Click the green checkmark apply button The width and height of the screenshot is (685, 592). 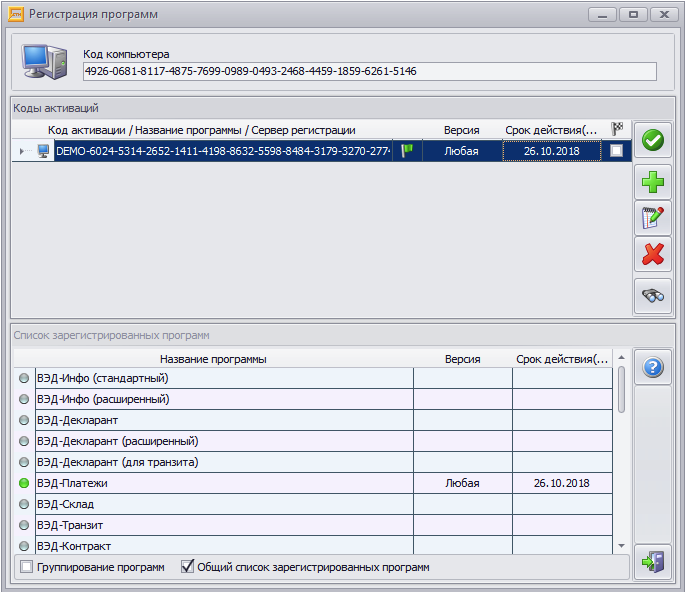[653, 141]
